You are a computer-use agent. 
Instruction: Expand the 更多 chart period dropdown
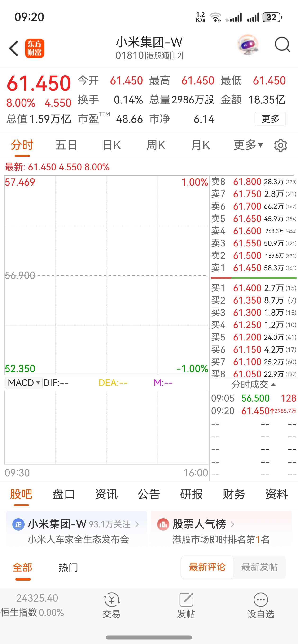[248, 145]
